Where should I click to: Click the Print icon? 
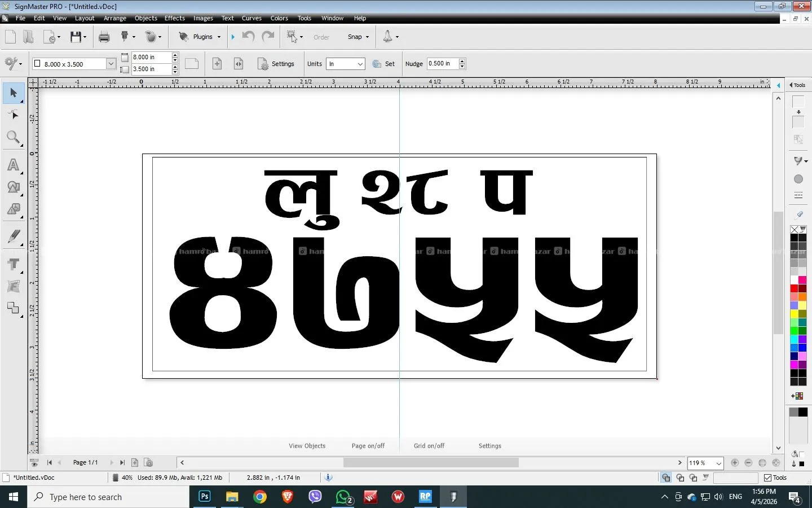click(x=104, y=37)
